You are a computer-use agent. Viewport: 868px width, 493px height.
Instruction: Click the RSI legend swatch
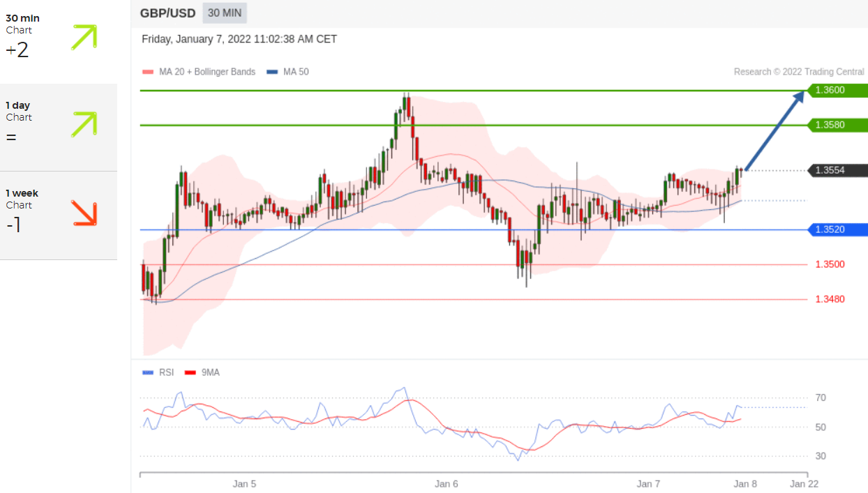[x=147, y=372]
